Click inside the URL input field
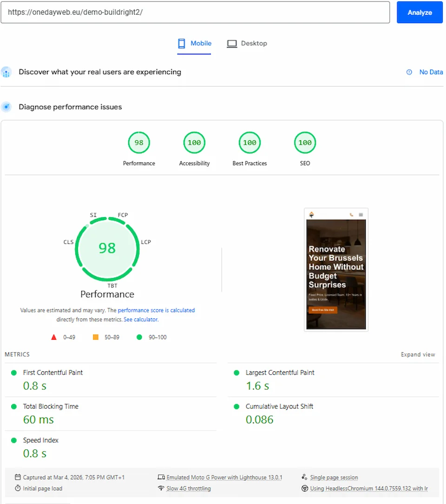The height and width of the screenshot is (504, 446). pyautogui.click(x=195, y=13)
